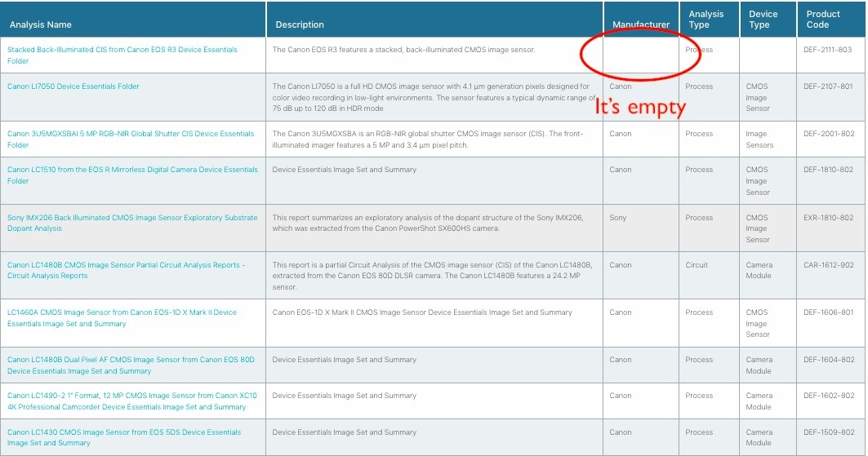
Task: Click the EOS-1D X Mark II description text
Action: pos(422,312)
